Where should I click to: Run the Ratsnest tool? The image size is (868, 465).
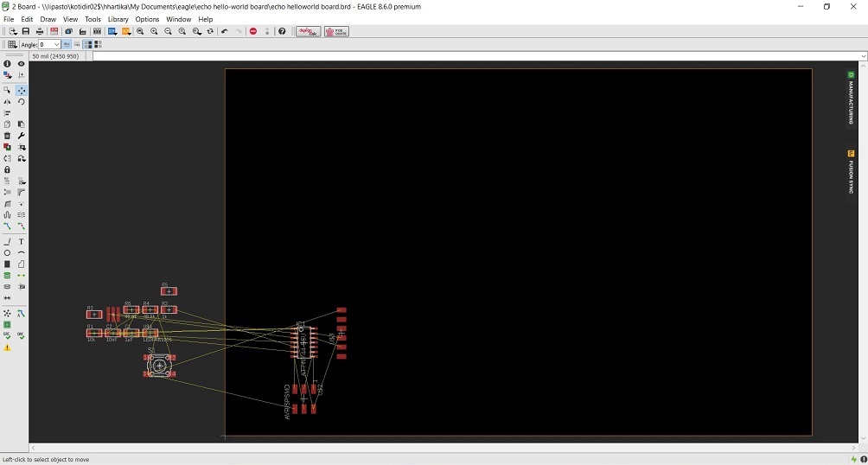pos(7,314)
